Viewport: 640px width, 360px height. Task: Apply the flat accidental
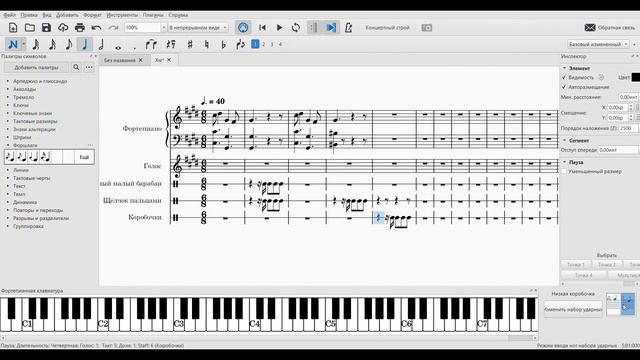pyautogui.click(x=223, y=44)
